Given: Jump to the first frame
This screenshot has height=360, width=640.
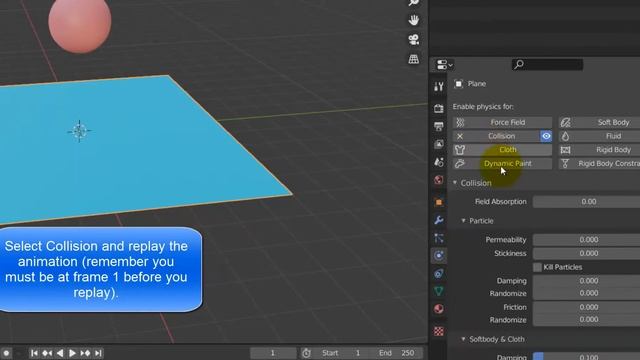Looking at the screenshot, I should point(34,353).
